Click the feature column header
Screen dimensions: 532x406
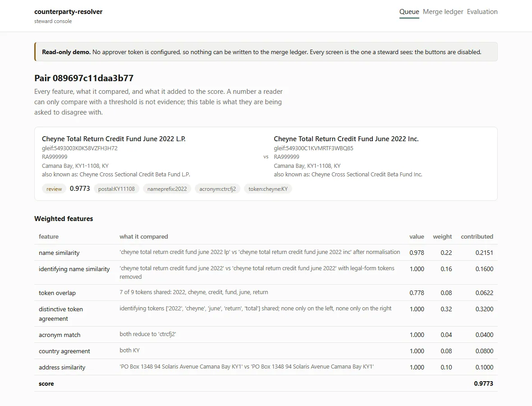tap(49, 236)
